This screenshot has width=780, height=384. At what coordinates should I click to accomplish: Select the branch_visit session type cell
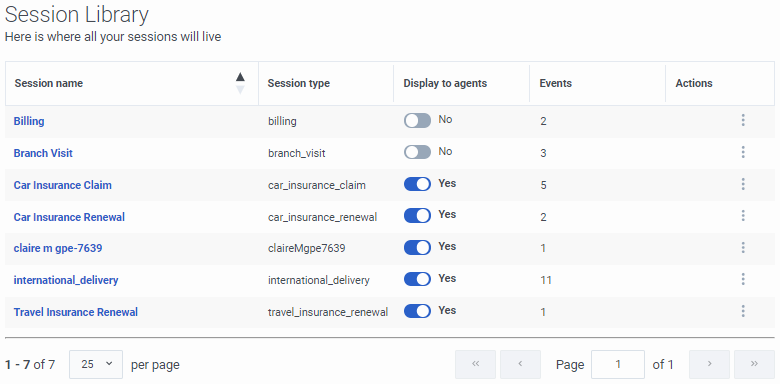(296, 153)
